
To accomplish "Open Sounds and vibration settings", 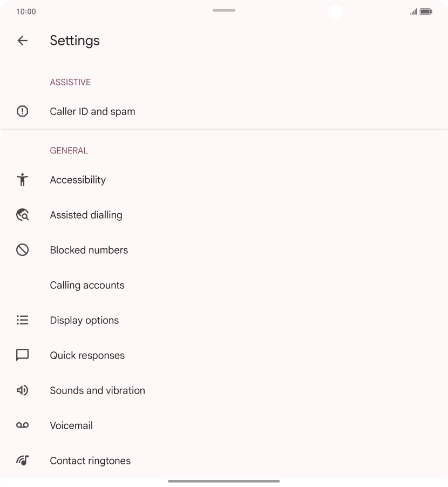I will pos(97,390).
